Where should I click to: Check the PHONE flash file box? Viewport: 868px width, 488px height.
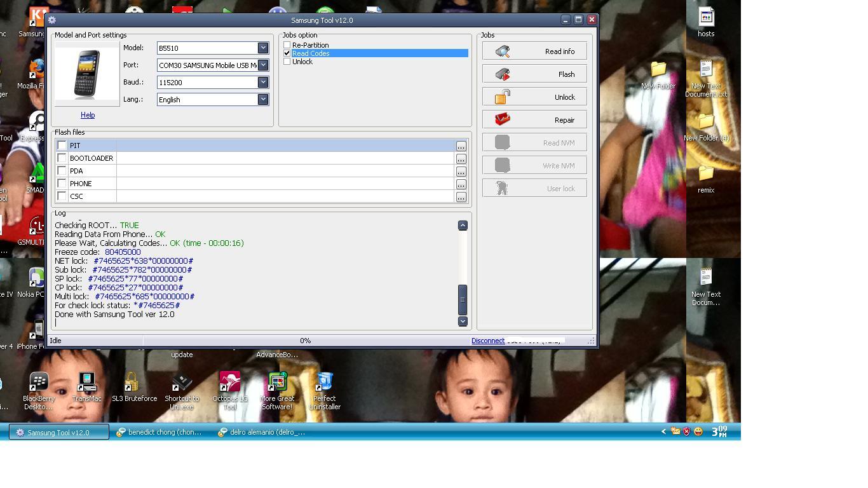(62, 184)
